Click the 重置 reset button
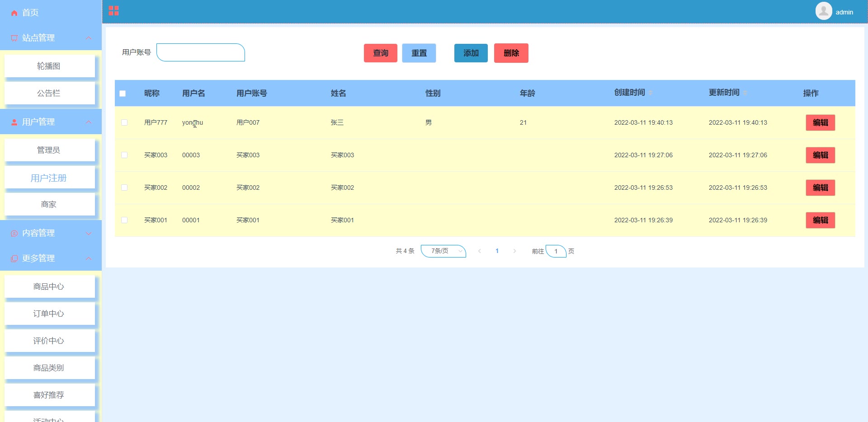 pyautogui.click(x=419, y=53)
